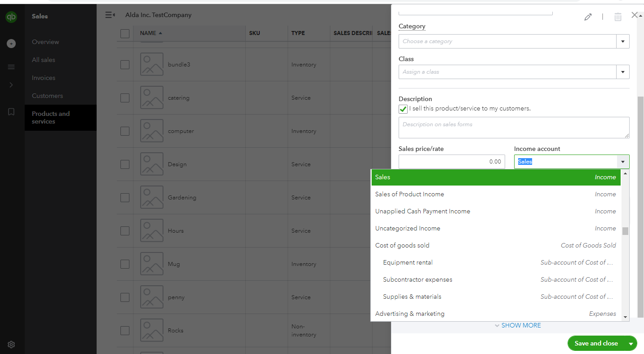The width and height of the screenshot is (644, 354).
Task: Expand the Save and close dropdown arrow
Action: 631,344
